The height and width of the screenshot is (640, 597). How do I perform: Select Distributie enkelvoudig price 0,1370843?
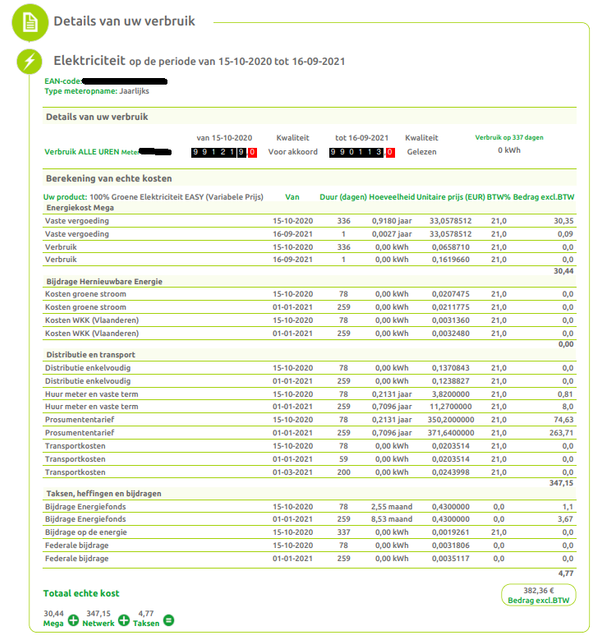(451, 368)
